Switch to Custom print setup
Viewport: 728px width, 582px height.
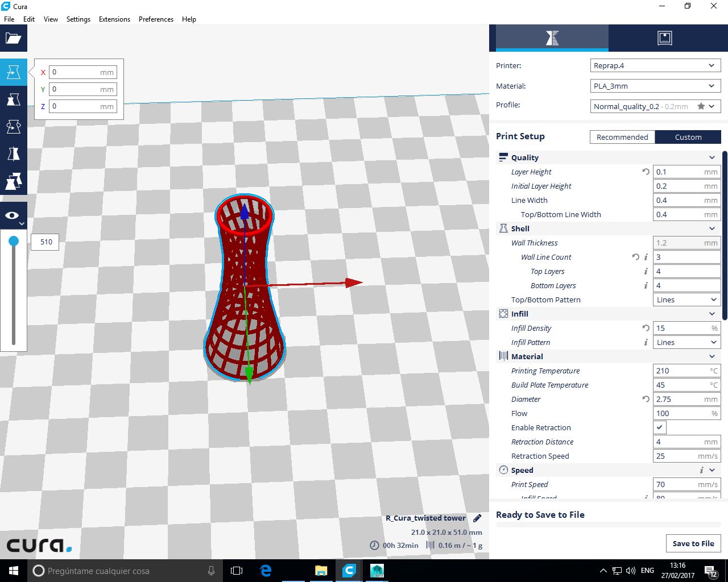(x=688, y=137)
